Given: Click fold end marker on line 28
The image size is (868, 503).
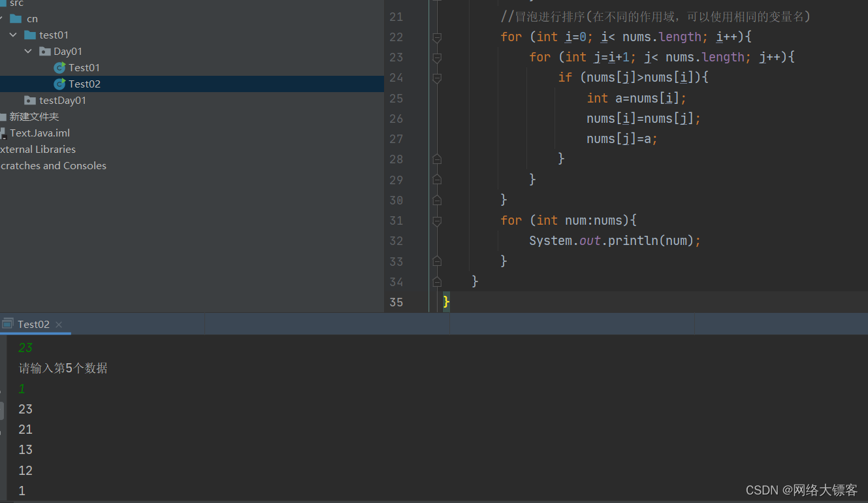Looking at the screenshot, I should (x=437, y=159).
